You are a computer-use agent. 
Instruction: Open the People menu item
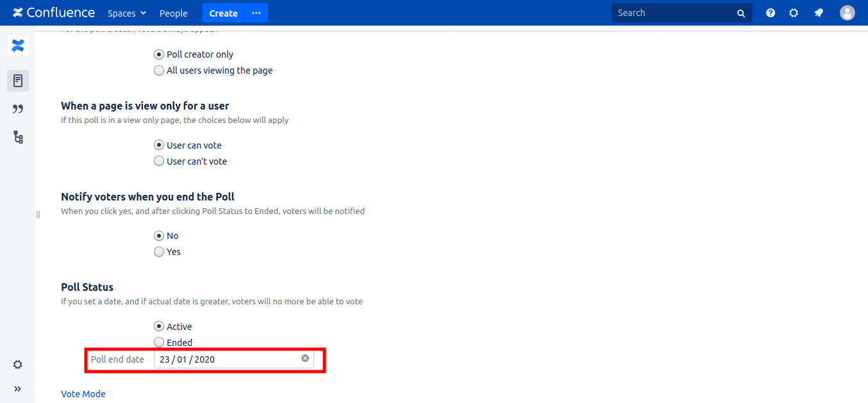tap(174, 13)
